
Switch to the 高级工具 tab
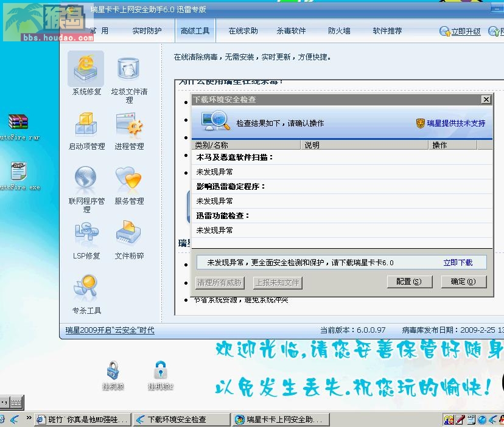coord(195,31)
